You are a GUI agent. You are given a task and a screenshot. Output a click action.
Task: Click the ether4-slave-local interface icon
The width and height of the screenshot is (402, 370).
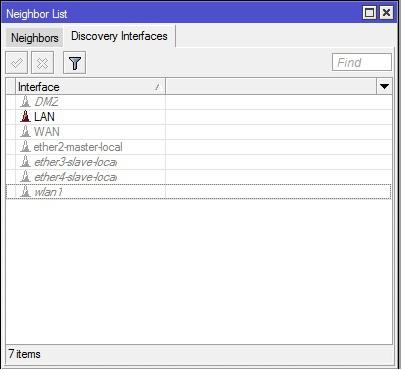pos(25,177)
